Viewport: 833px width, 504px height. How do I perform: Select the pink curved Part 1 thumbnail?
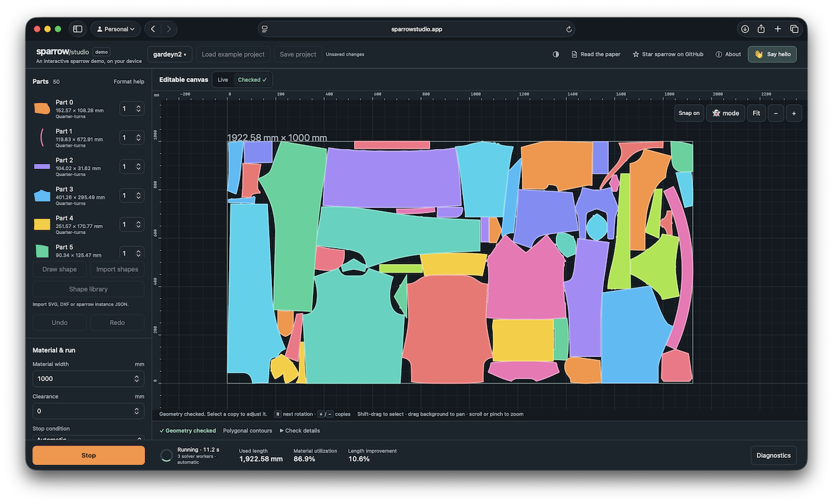click(x=42, y=137)
